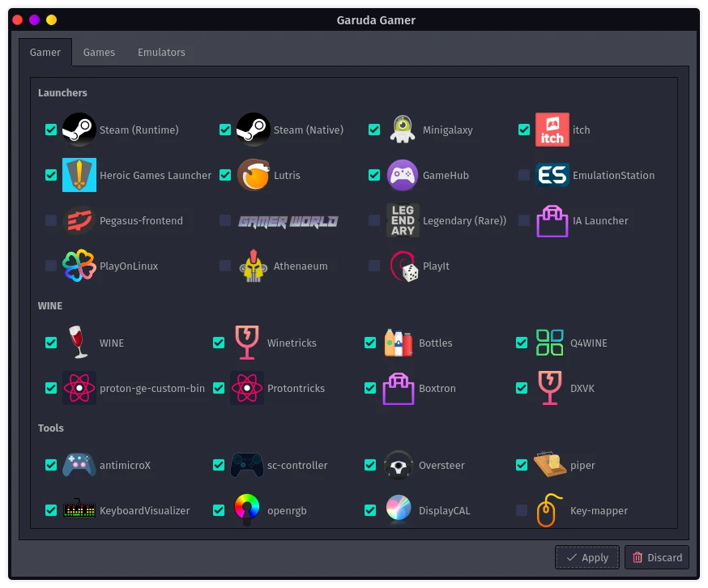Viewport: 708px width, 588px height.
Task: Disable the piper checkbox
Action: click(522, 465)
